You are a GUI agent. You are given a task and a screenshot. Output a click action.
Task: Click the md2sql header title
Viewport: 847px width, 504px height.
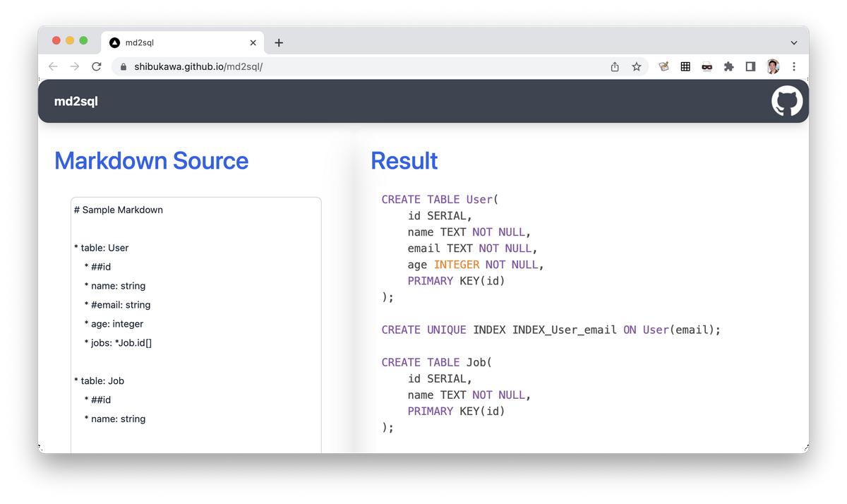[76, 101]
